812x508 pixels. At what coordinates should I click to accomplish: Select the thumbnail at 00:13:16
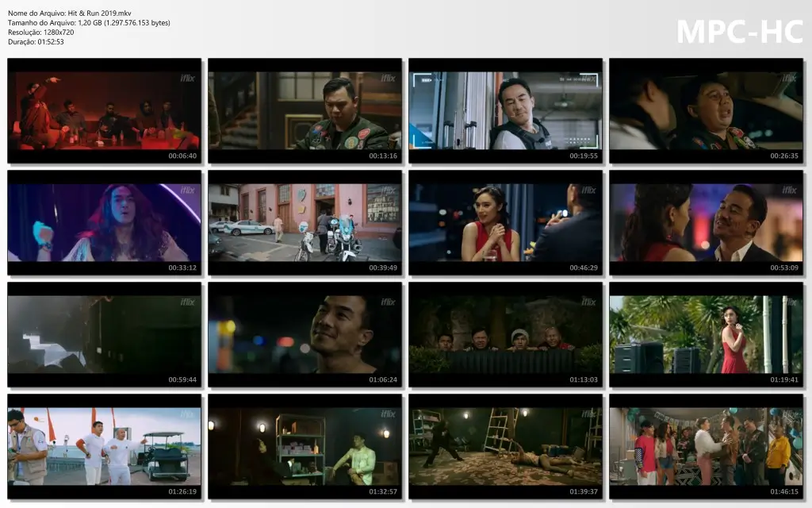tap(304, 110)
